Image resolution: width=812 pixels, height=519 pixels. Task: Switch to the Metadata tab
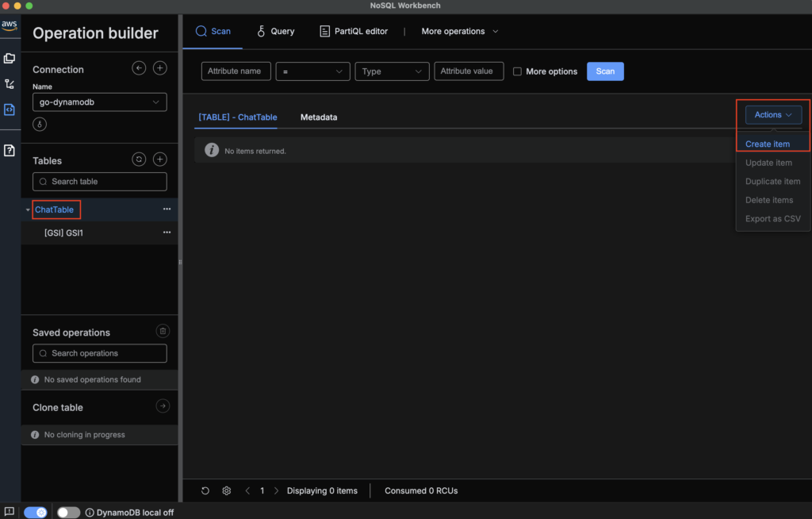tap(318, 117)
